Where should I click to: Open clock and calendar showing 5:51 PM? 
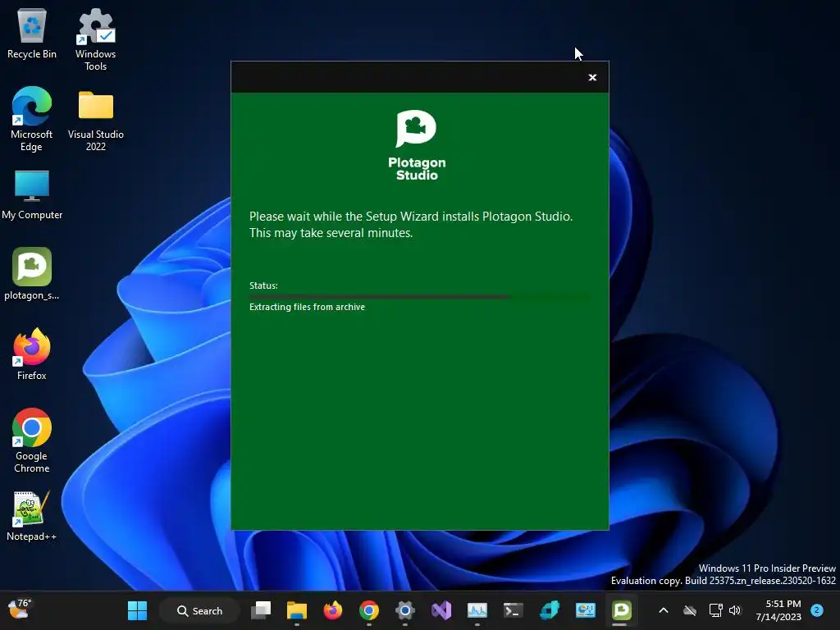click(x=778, y=610)
